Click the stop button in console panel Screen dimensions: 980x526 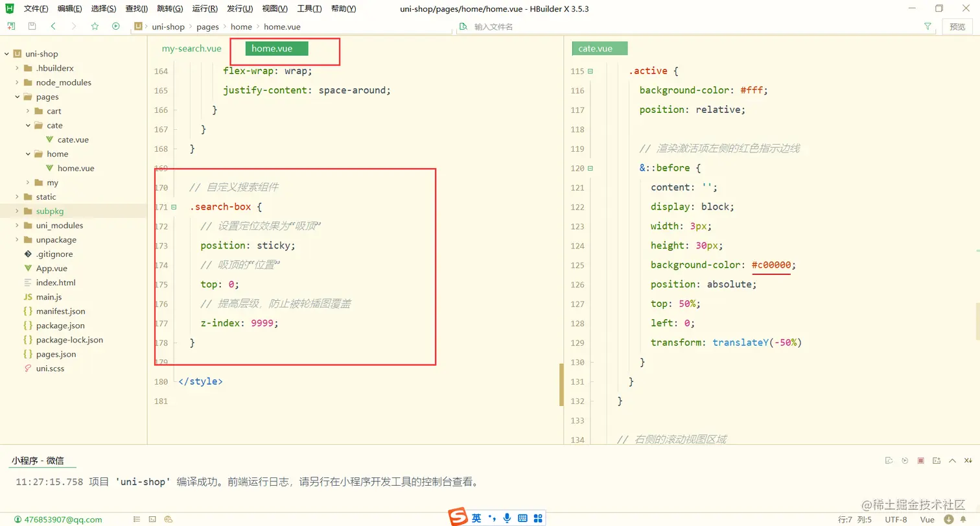(920, 460)
